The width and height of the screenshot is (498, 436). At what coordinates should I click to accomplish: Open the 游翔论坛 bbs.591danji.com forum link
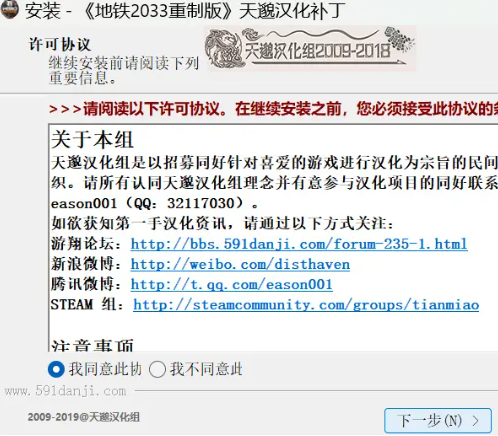tap(299, 244)
